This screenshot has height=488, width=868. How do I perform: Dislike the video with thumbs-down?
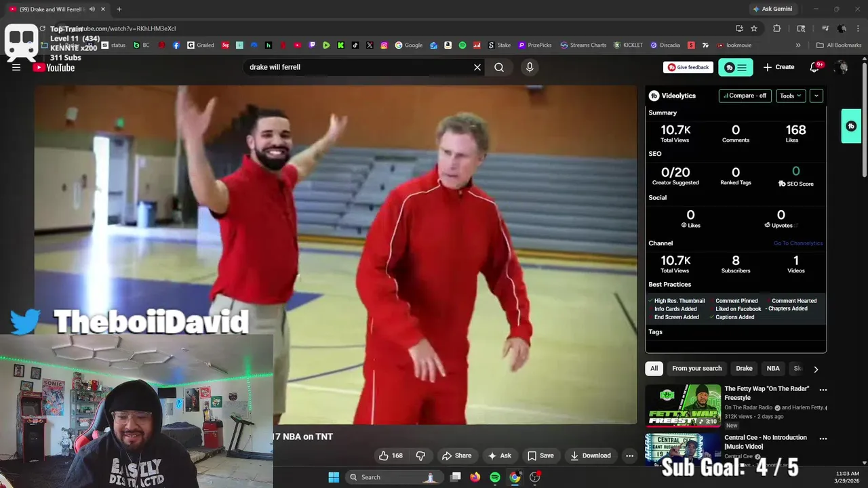[420, 455]
